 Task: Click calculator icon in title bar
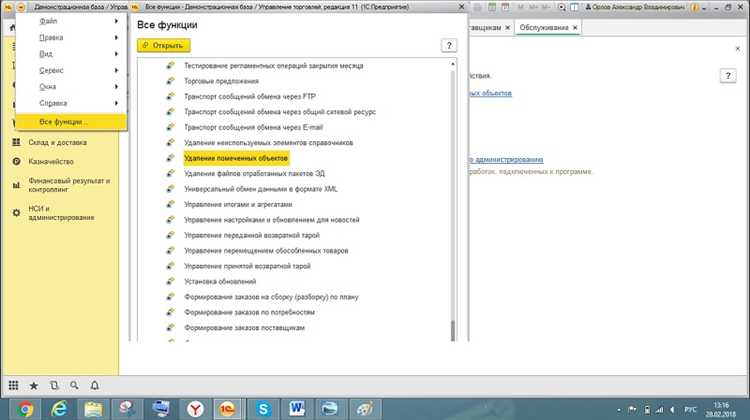492,7
